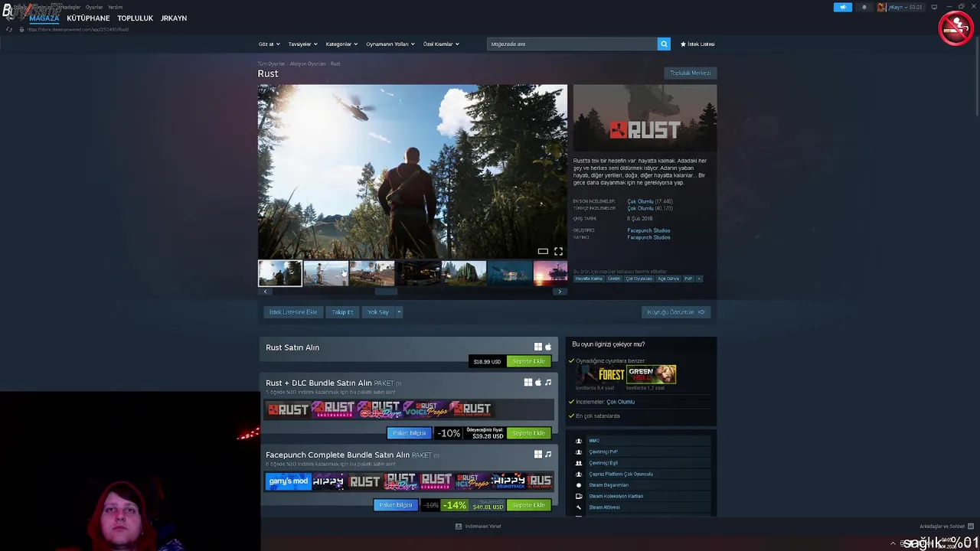This screenshot has width=980, height=551.
Task: Click the Yok Say button
Action: coord(378,312)
